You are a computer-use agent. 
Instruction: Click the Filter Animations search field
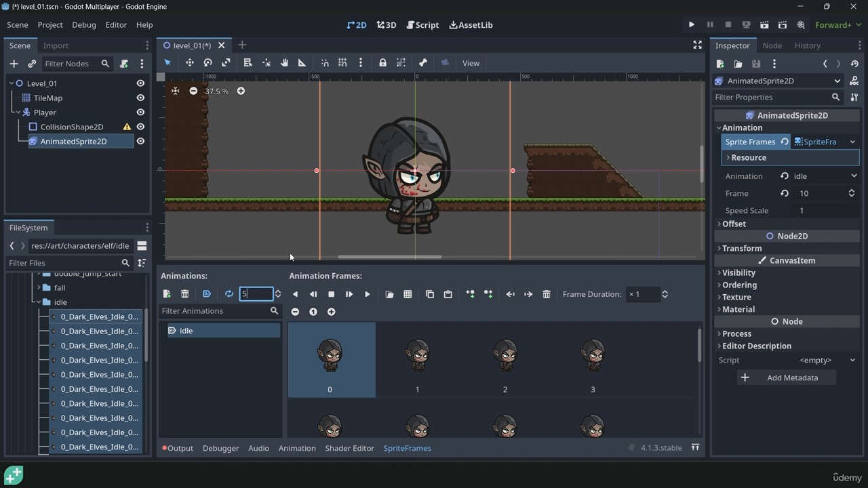[x=220, y=311]
